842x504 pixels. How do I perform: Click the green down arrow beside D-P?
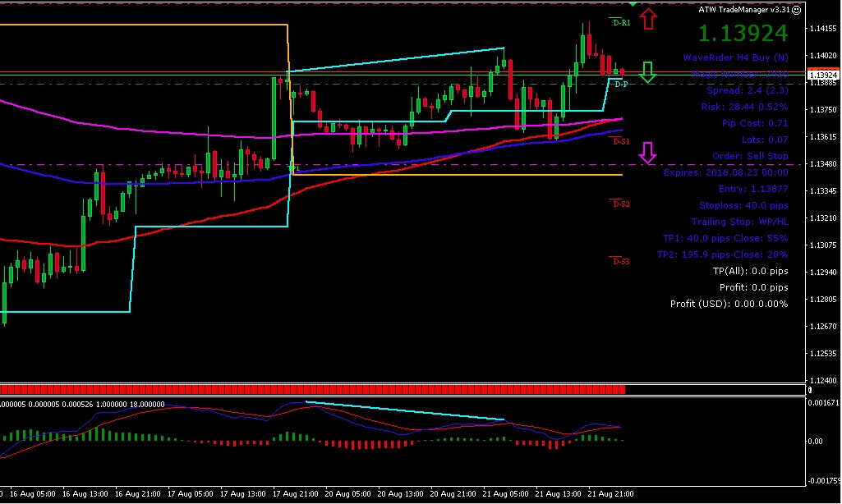(647, 72)
